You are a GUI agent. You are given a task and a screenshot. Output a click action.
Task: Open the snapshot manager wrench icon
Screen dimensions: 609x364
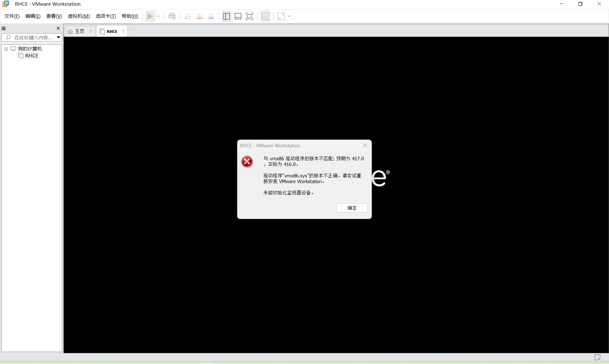pos(211,16)
